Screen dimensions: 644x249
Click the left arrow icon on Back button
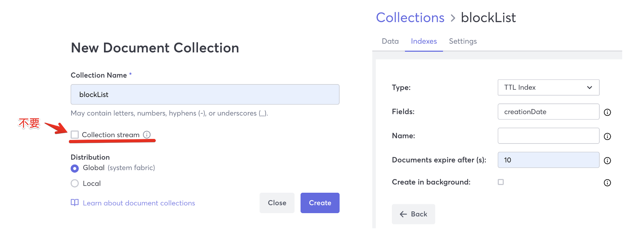pyautogui.click(x=403, y=214)
